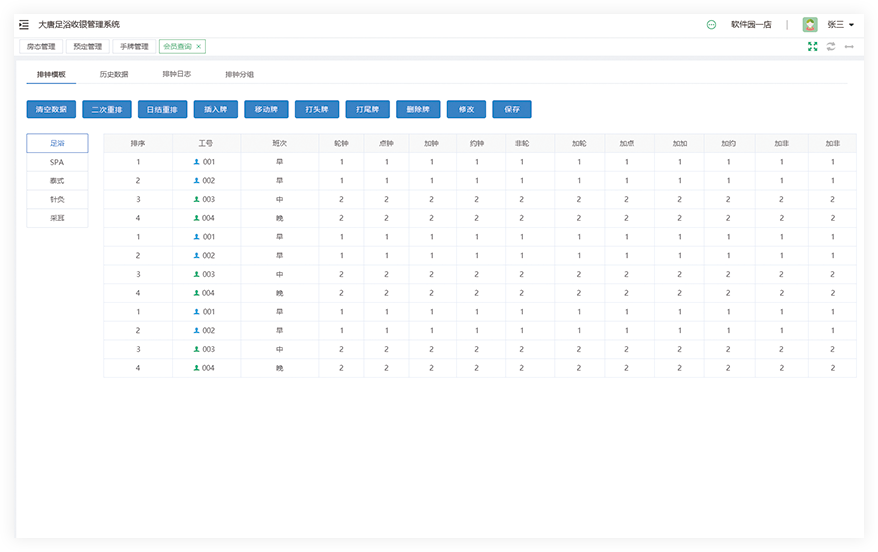
Task: Click the 班次 column header
Action: pos(279,144)
